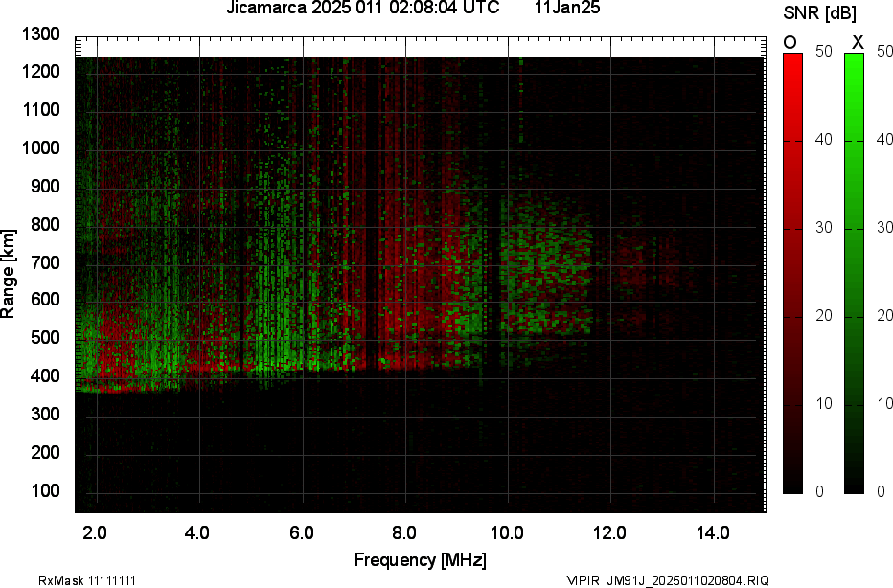
Task: Click the 700 km range tick label
Action: (45, 262)
